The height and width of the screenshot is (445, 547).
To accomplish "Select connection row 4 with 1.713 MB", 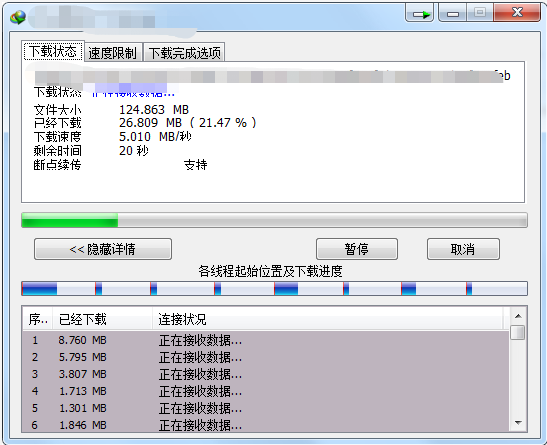I will tap(266, 391).
